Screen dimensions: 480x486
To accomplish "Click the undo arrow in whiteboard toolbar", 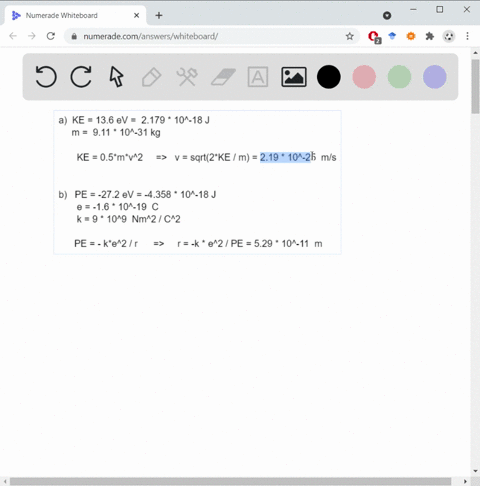I will (46, 77).
